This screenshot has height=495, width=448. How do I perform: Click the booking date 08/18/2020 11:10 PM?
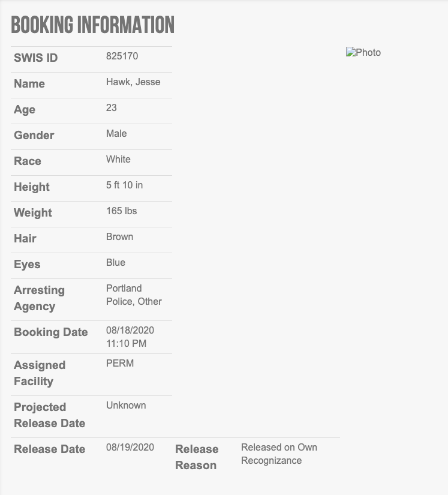point(130,337)
